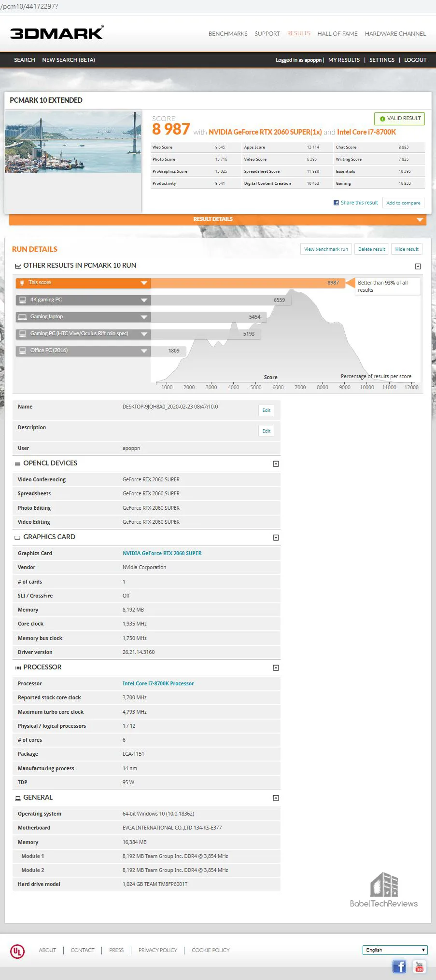Screen dimensions: 436x980
Task: Expand the Gaming PC (HTC Vive/Oculus Rift) dropdown arrow
Action: (x=144, y=334)
